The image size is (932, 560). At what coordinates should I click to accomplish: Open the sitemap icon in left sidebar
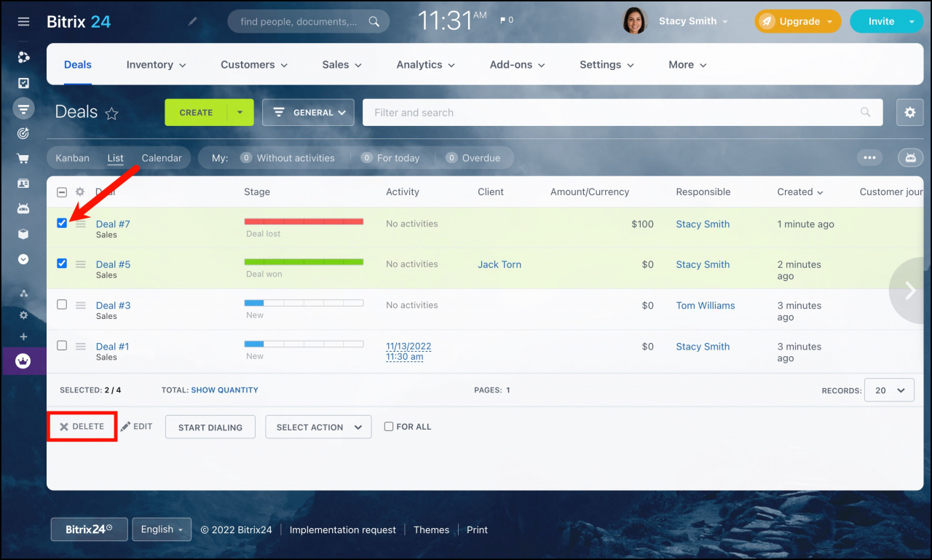pyautogui.click(x=23, y=293)
